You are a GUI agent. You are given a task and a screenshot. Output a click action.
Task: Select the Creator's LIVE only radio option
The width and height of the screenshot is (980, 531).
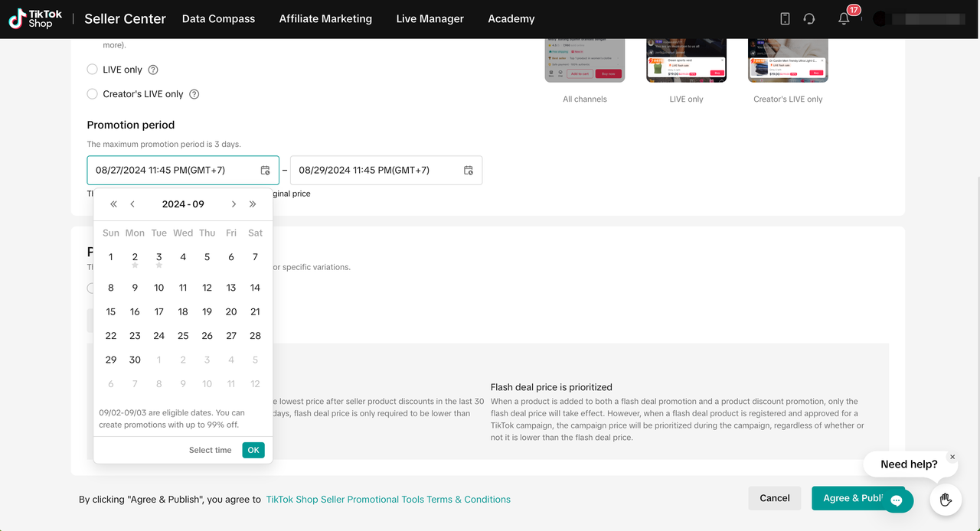pos(93,94)
